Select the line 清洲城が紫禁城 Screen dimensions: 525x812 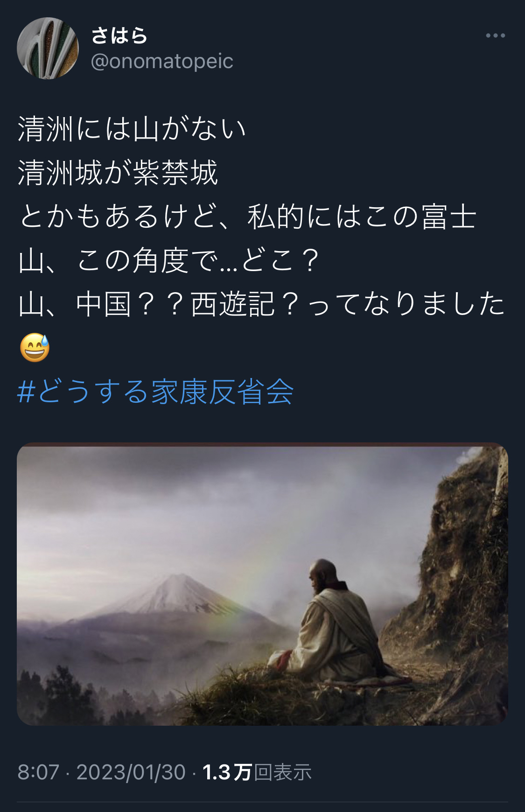pyautogui.click(x=118, y=173)
